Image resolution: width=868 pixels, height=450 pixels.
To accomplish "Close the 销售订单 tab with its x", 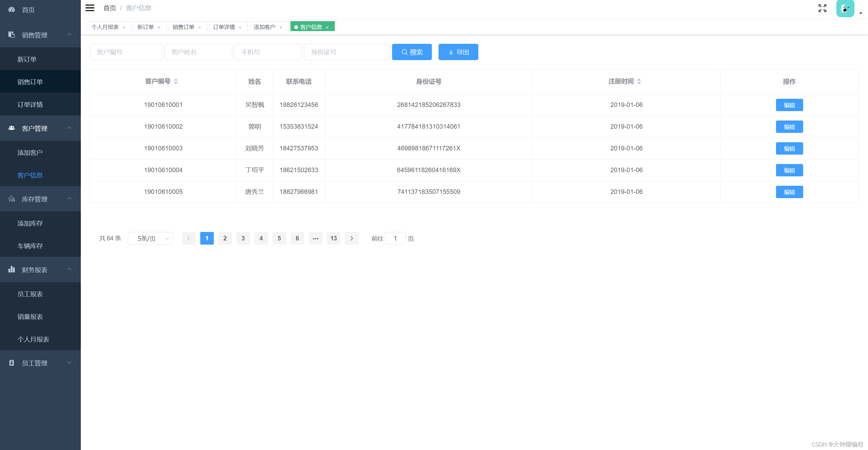I will pyautogui.click(x=199, y=28).
